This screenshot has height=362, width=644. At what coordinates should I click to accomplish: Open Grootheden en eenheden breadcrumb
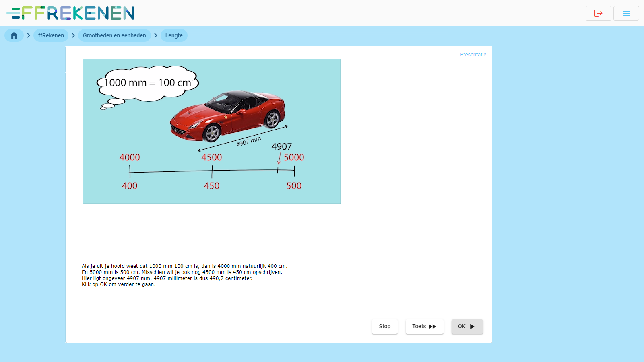pos(114,35)
